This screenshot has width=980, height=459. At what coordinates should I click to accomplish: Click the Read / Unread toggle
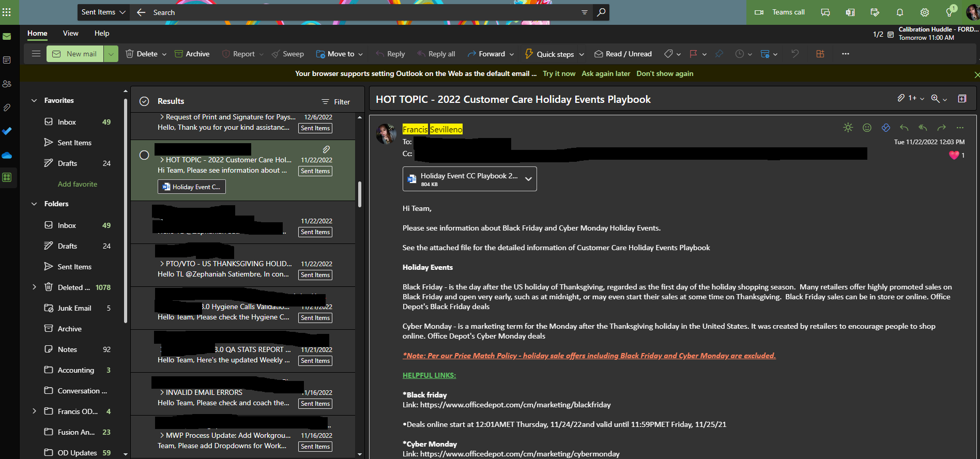coord(623,54)
